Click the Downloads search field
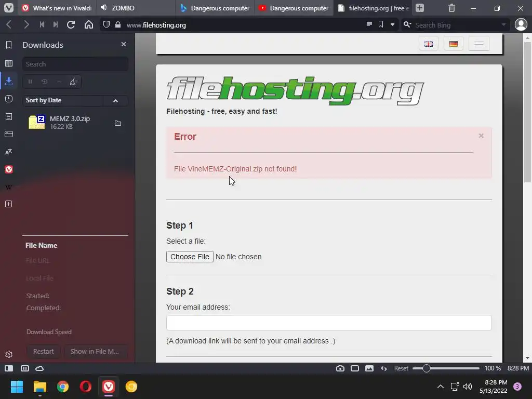Screen dimensions: 532x399 pyautogui.click(x=75, y=64)
